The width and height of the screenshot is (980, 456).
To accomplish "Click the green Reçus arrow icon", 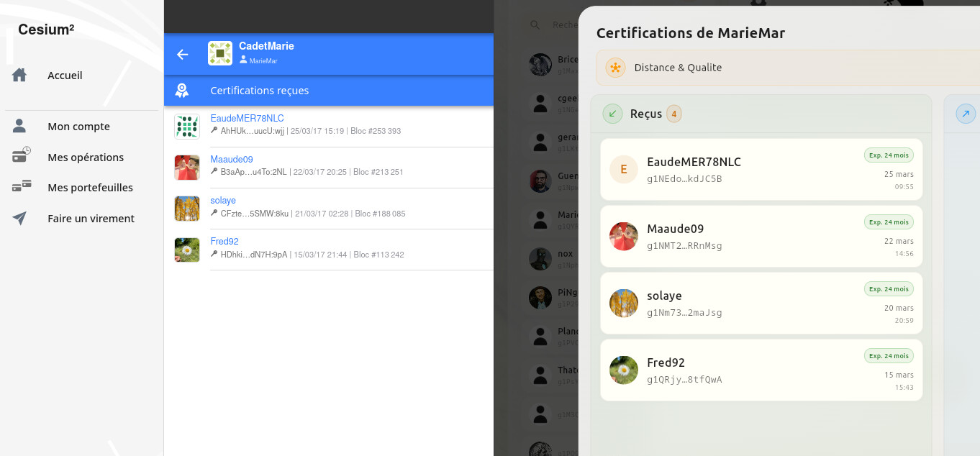I will (612, 114).
